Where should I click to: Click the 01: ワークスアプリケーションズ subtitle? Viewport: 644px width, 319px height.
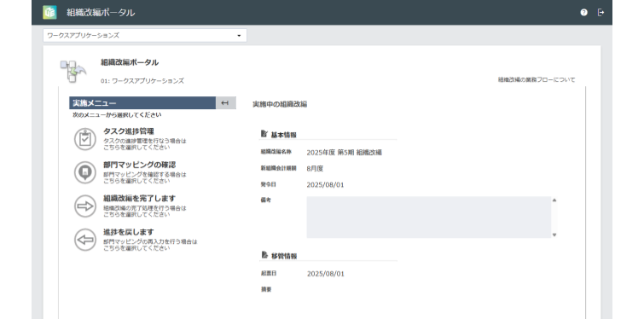tap(142, 81)
